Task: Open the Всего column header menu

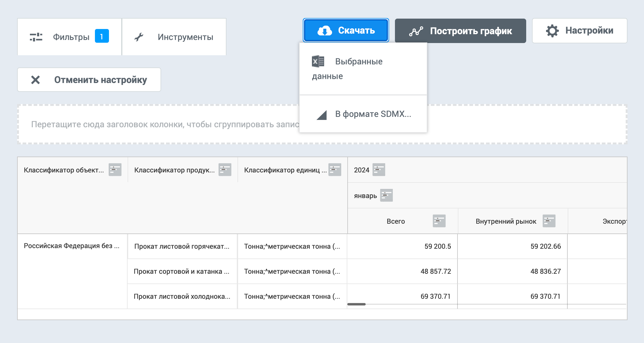Action: click(439, 220)
